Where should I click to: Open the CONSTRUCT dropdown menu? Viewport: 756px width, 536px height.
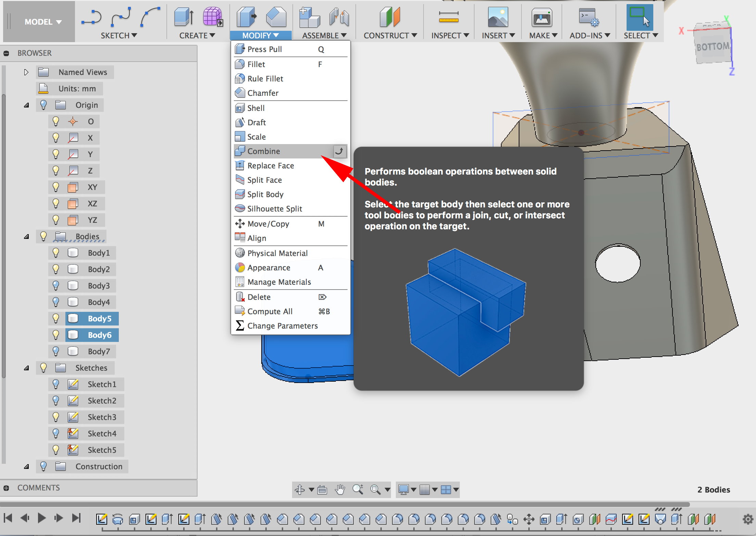[390, 36]
